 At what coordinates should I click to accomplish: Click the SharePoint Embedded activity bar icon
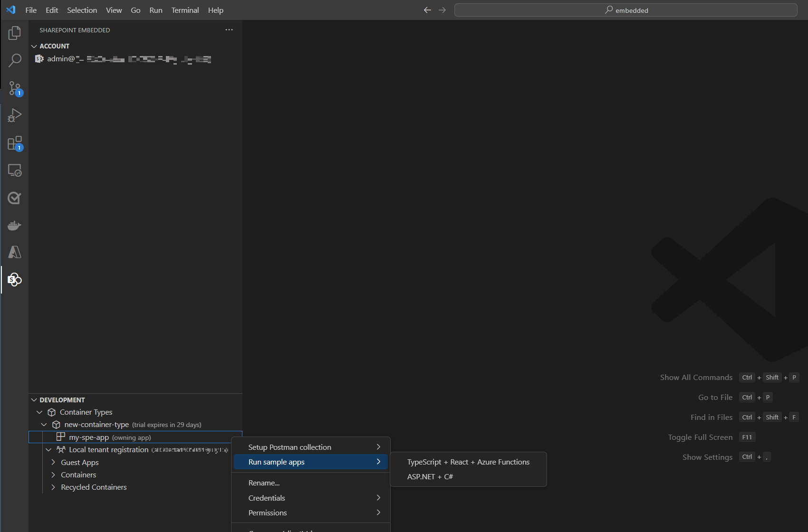[x=15, y=280]
